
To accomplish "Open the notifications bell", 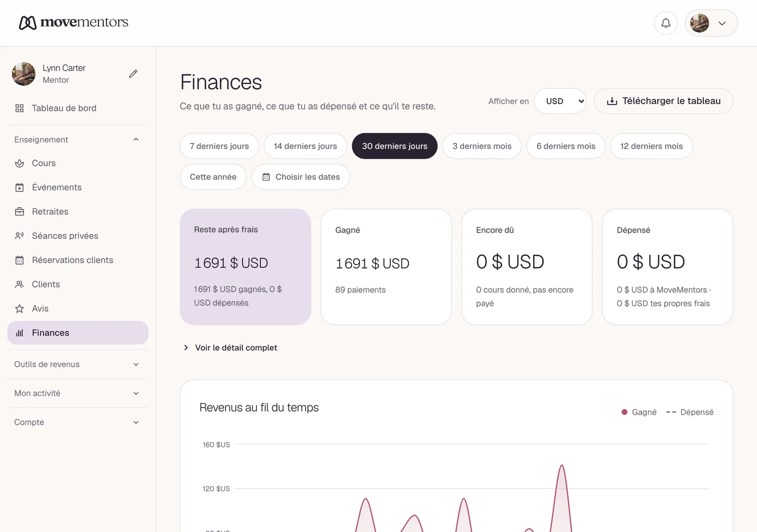I will tap(666, 23).
